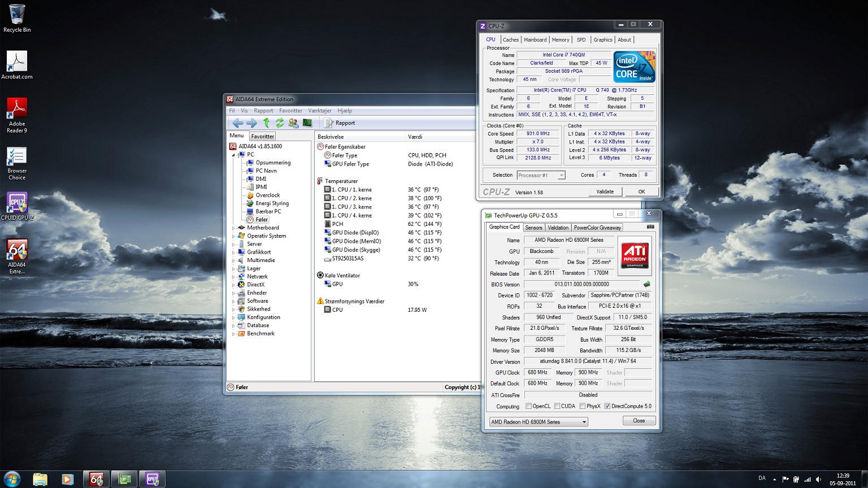Switch to GPU-Z taskbar button
The width and height of the screenshot is (868, 488).
(x=125, y=480)
